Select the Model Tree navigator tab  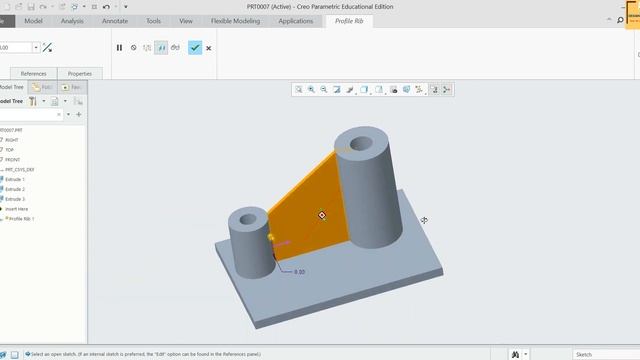coord(12,87)
